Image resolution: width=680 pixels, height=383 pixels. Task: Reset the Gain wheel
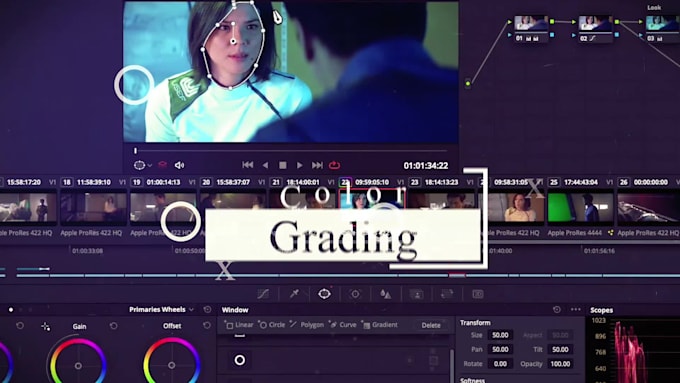coord(114,325)
